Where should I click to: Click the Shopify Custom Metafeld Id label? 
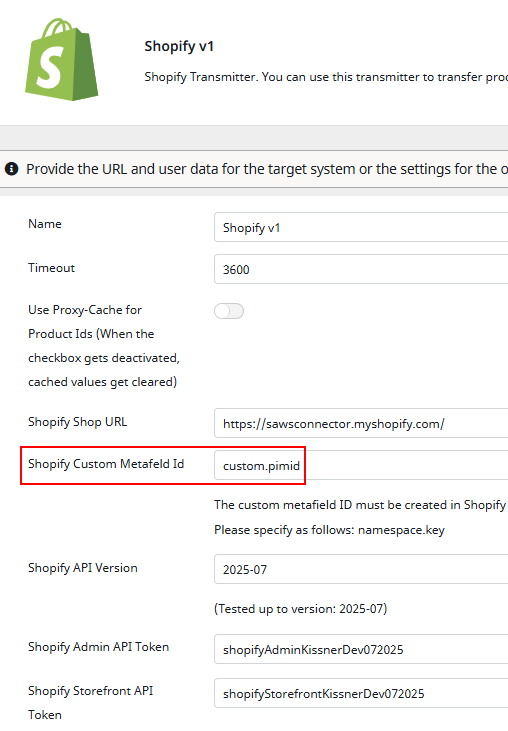coord(106,464)
